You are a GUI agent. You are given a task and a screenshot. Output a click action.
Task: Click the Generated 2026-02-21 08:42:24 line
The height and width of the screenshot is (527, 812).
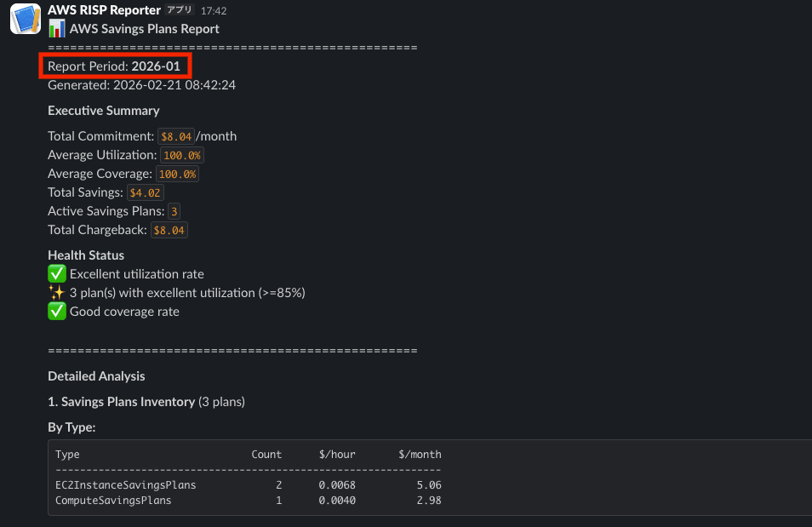tap(141, 85)
